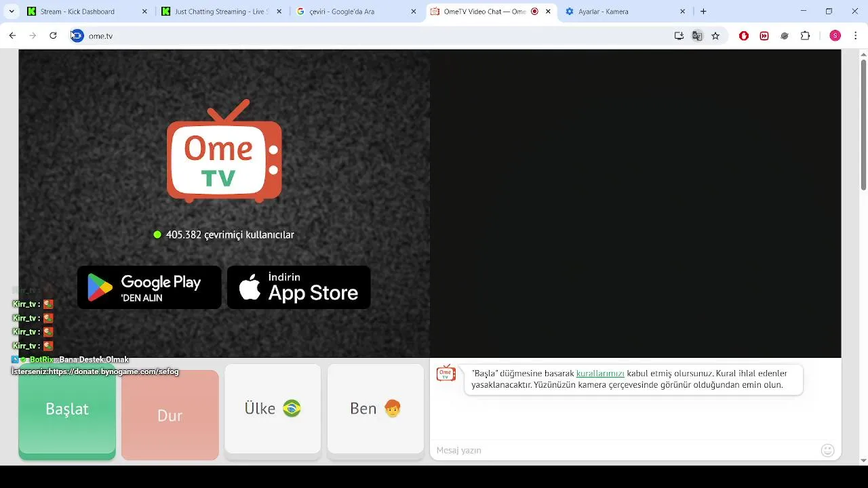The height and width of the screenshot is (488, 868).
Task: Open the Ülke country selector
Action: coord(273,409)
